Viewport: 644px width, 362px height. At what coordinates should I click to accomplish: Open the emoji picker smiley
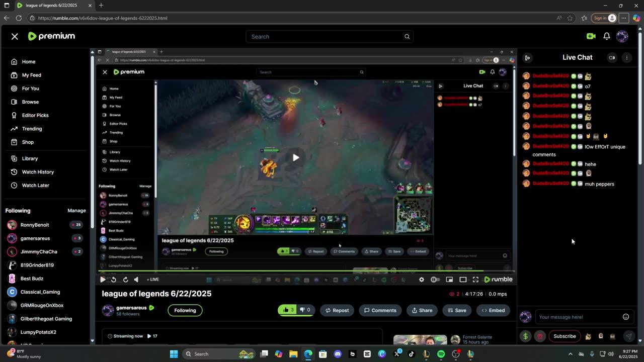click(x=626, y=317)
